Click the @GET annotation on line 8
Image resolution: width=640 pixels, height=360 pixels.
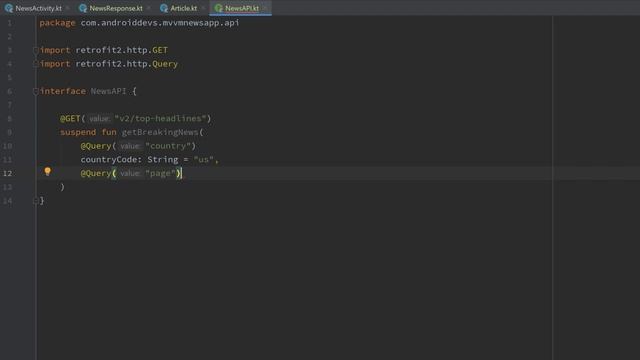coord(70,119)
